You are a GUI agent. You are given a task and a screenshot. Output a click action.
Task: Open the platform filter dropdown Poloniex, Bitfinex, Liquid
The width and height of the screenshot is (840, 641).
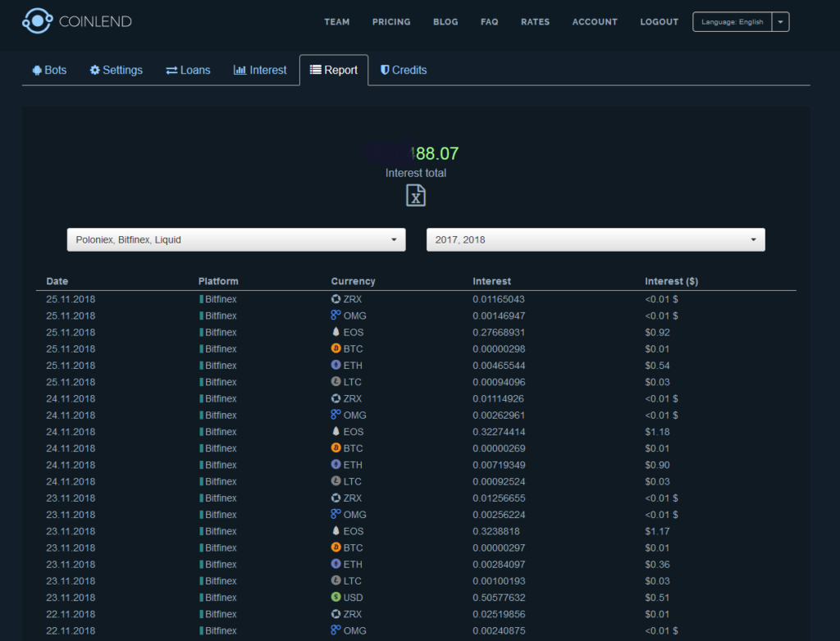(x=236, y=240)
